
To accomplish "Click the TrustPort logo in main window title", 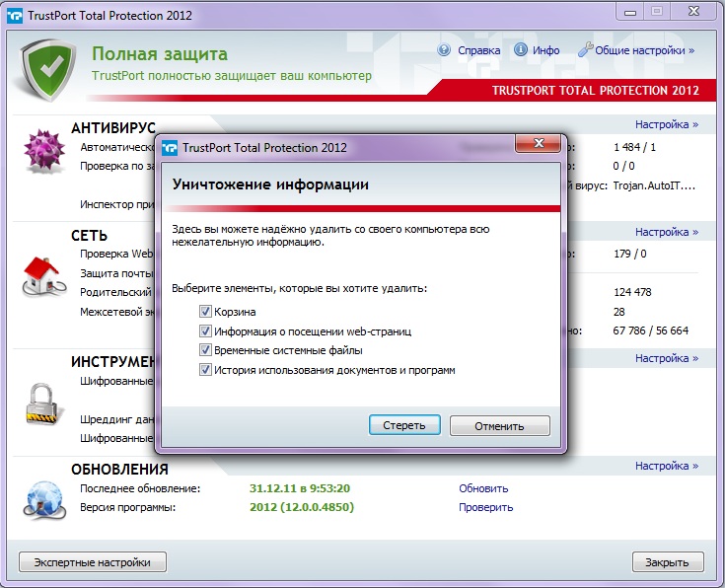I will (15, 16).
